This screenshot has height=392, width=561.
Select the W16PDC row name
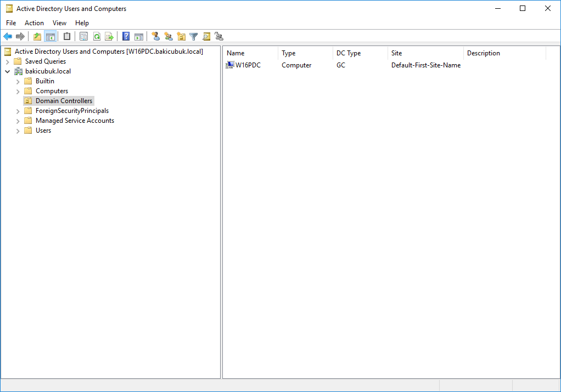[248, 65]
